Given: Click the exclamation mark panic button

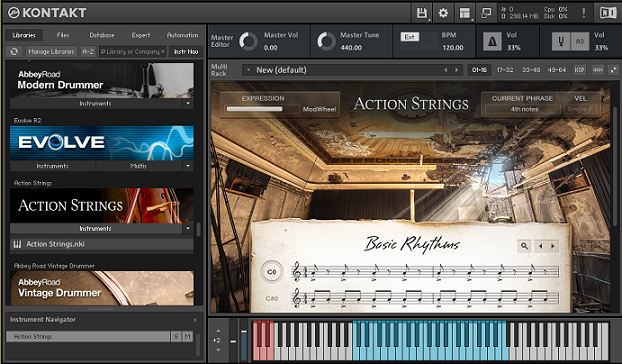Looking at the screenshot, I should click(584, 13).
